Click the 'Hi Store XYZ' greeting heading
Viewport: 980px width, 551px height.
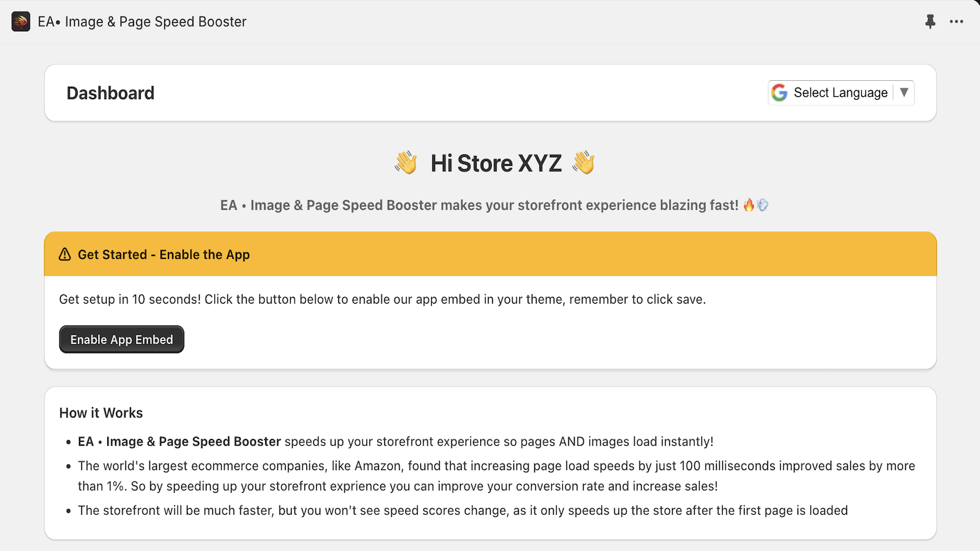[x=496, y=163]
